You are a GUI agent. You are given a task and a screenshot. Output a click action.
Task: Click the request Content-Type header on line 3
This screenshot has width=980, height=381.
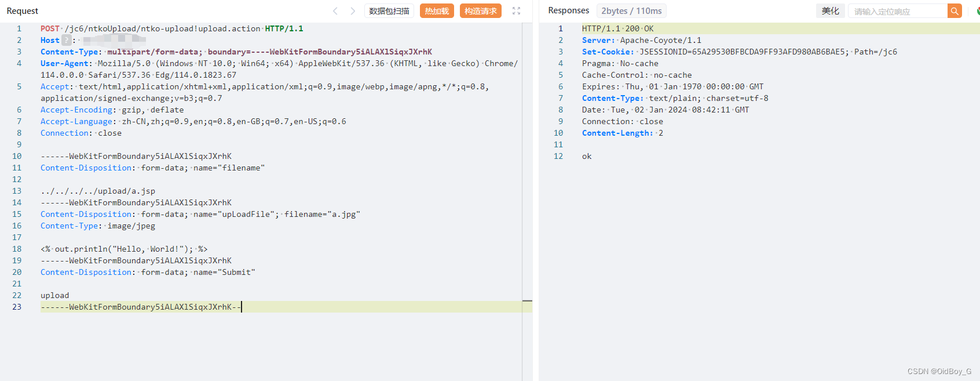click(x=236, y=52)
